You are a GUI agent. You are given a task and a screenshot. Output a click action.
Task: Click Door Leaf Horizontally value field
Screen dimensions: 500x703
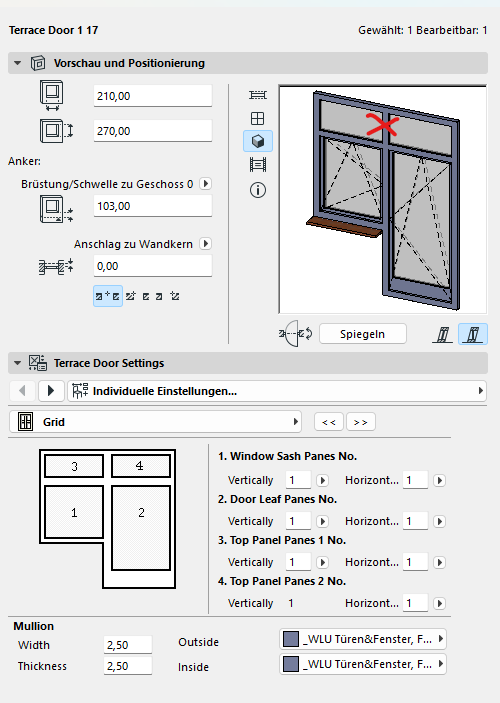415,521
